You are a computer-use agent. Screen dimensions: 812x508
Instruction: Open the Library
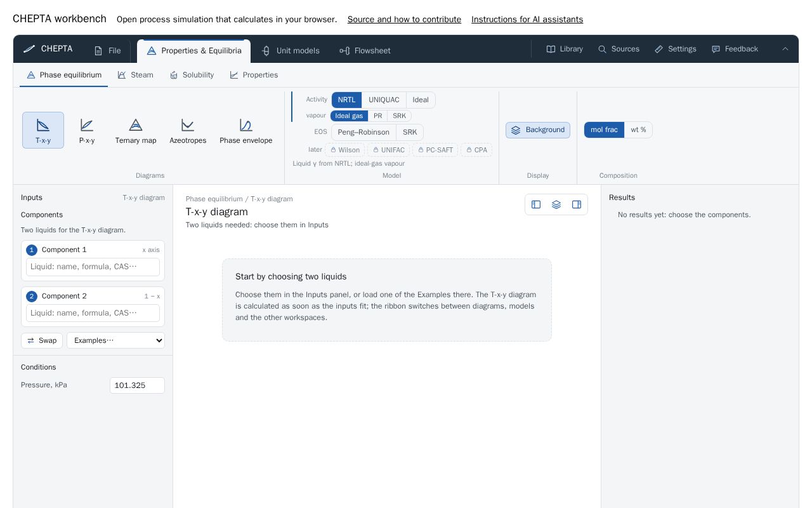point(565,49)
